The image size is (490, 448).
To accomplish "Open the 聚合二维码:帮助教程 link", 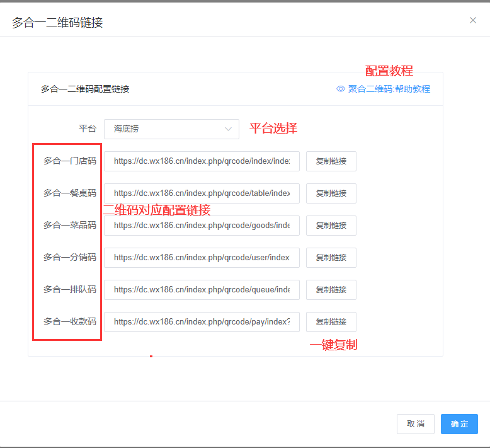I will coord(389,89).
